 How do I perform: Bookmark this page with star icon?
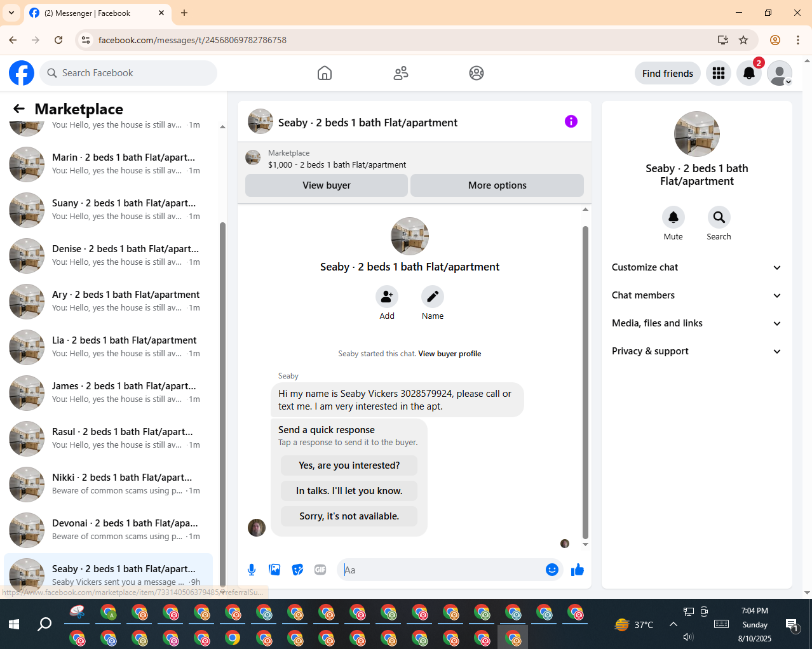[743, 40]
